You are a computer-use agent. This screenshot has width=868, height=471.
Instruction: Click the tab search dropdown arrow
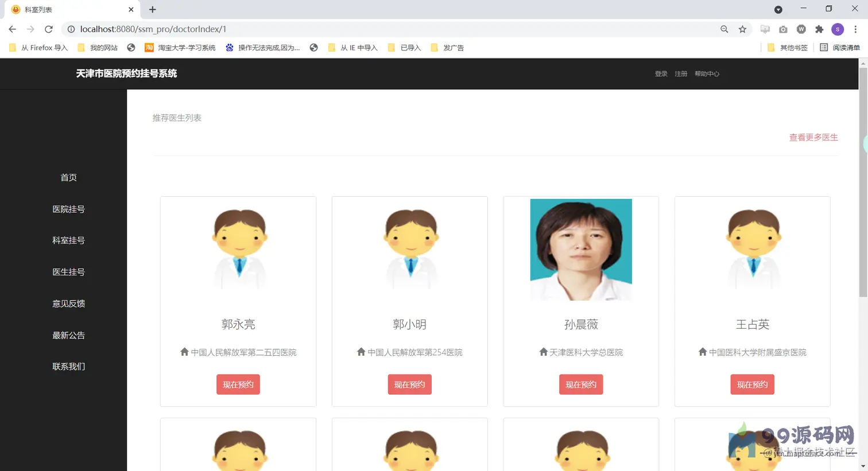coord(778,9)
